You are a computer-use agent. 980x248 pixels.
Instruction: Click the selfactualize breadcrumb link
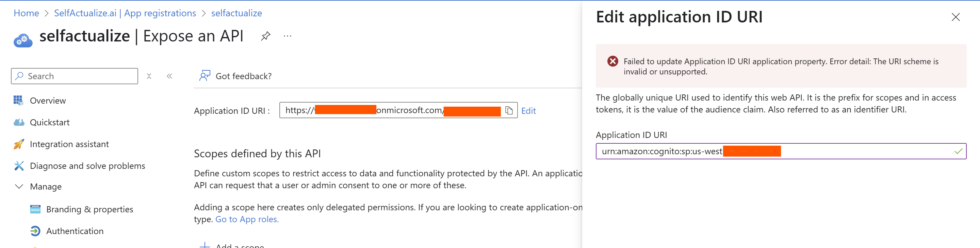tap(236, 13)
